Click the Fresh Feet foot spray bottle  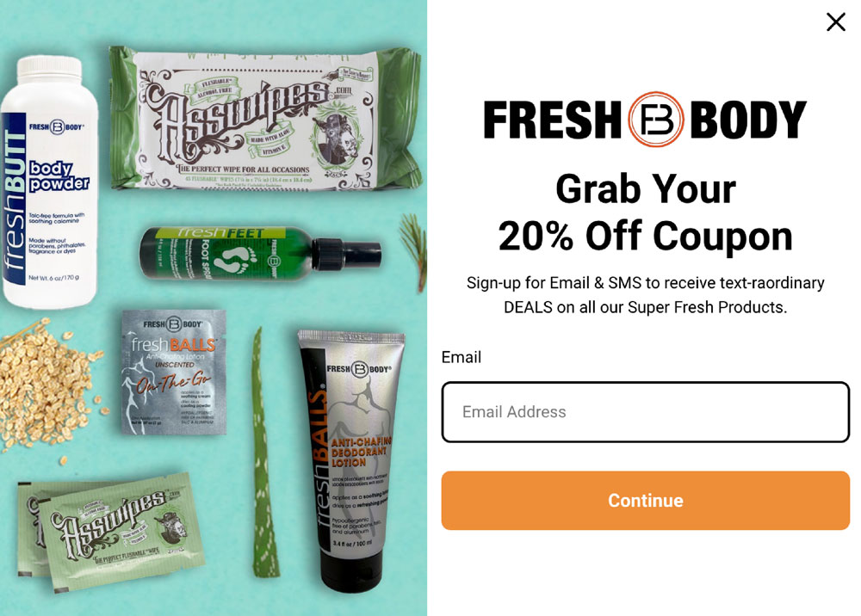click(260, 254)
